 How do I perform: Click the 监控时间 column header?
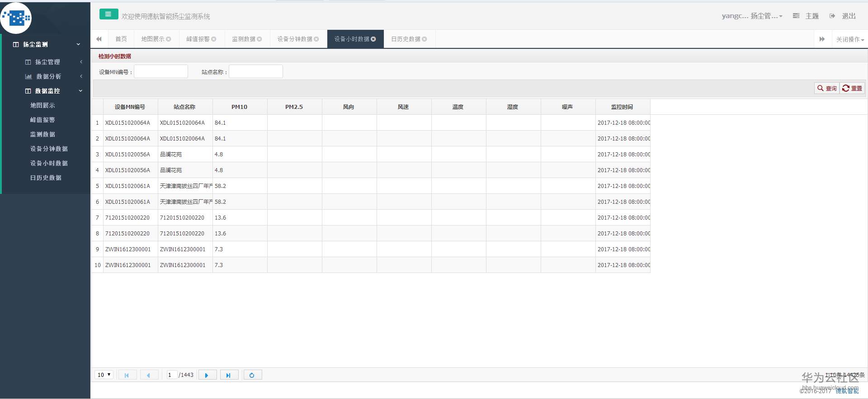tap(623, 107)
